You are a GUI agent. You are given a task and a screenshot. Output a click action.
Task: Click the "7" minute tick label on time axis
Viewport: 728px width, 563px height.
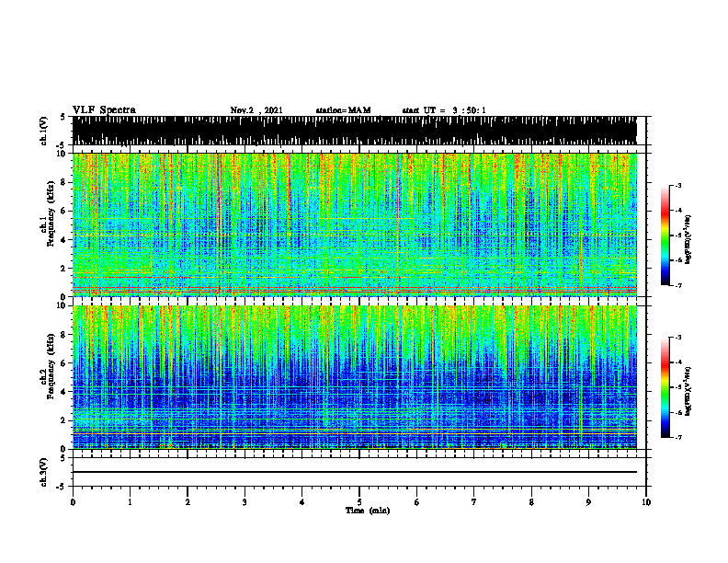(474, 502)
